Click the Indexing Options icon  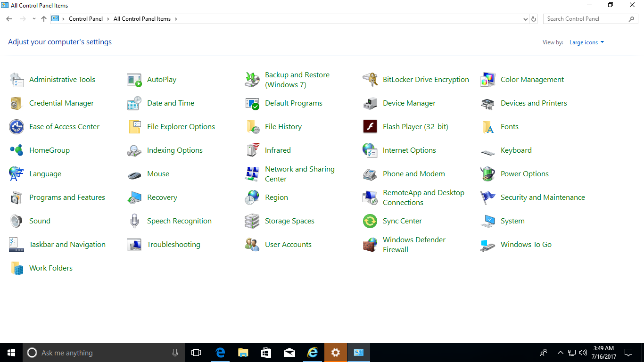[134, 150]
